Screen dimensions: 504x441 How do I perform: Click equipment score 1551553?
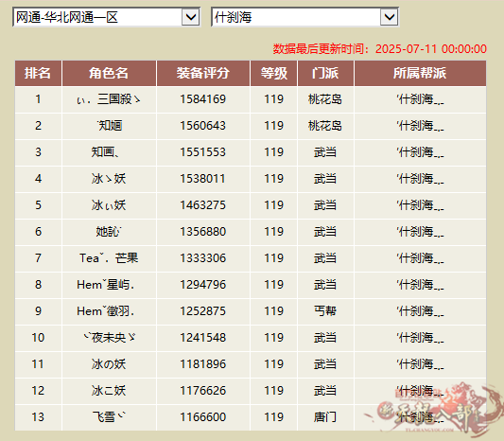(202, 151)
